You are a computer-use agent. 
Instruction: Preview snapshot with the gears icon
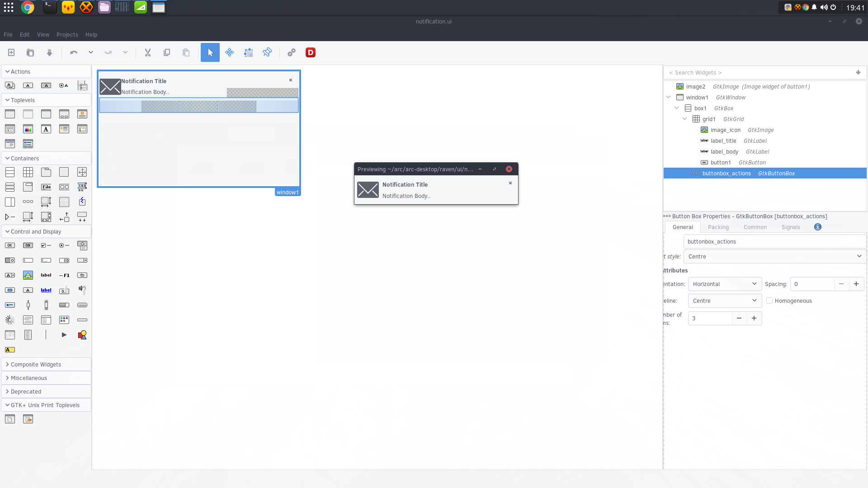pos(292,53)
